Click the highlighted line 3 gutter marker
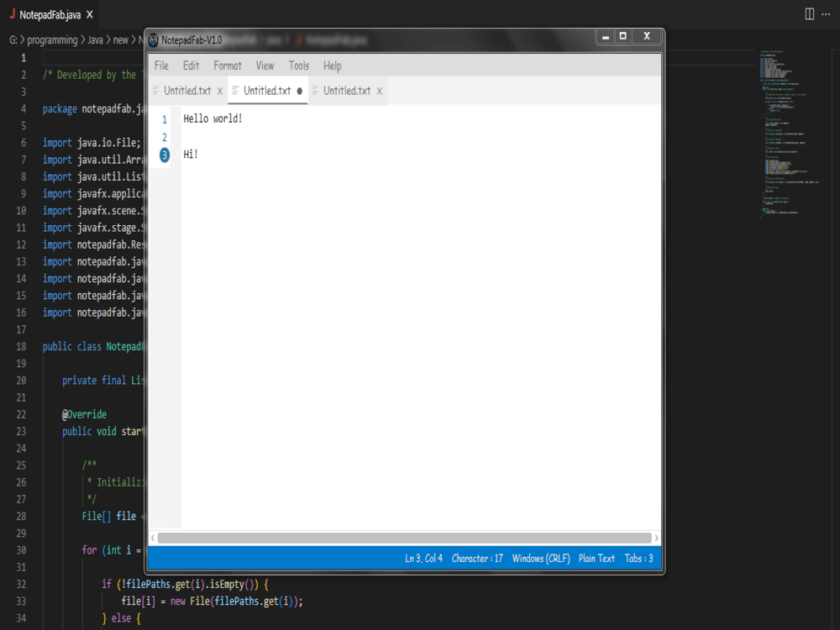Viewport: 840px width, 630px height. pyautogui.click(x=163, y=154)
